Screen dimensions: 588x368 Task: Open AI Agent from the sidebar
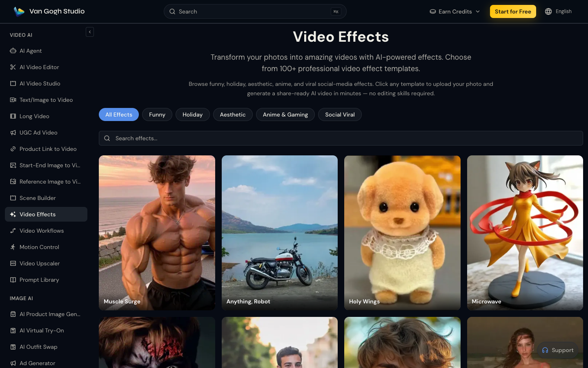(x=46, y=51)
